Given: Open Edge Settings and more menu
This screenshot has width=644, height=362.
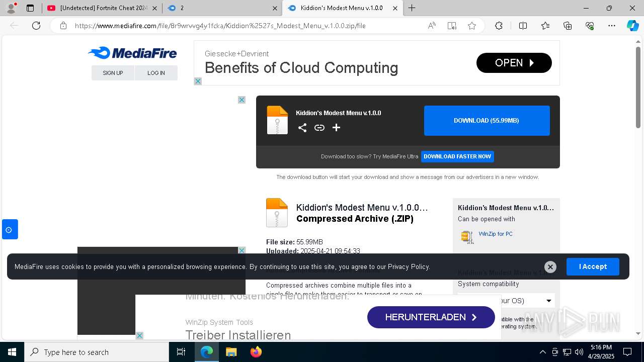Looking at the screenshot, I should [x=612, y=26].
